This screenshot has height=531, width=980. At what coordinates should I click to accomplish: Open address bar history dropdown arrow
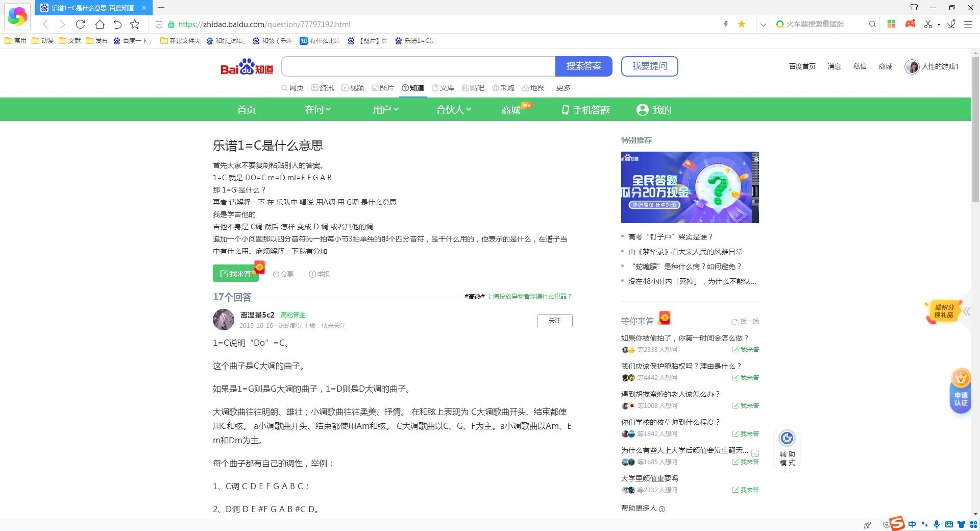coord(763,24)
